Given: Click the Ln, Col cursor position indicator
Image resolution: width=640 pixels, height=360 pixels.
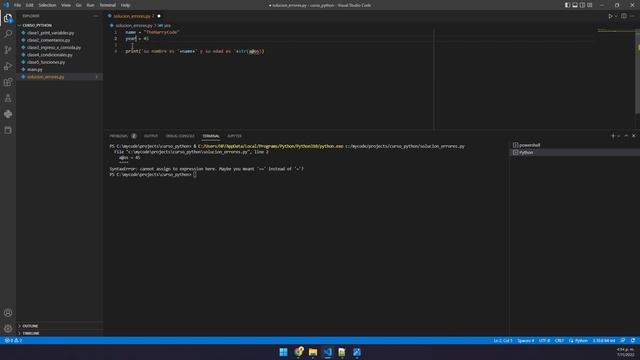Looking at the screenshot, I should tap(502, 340).
